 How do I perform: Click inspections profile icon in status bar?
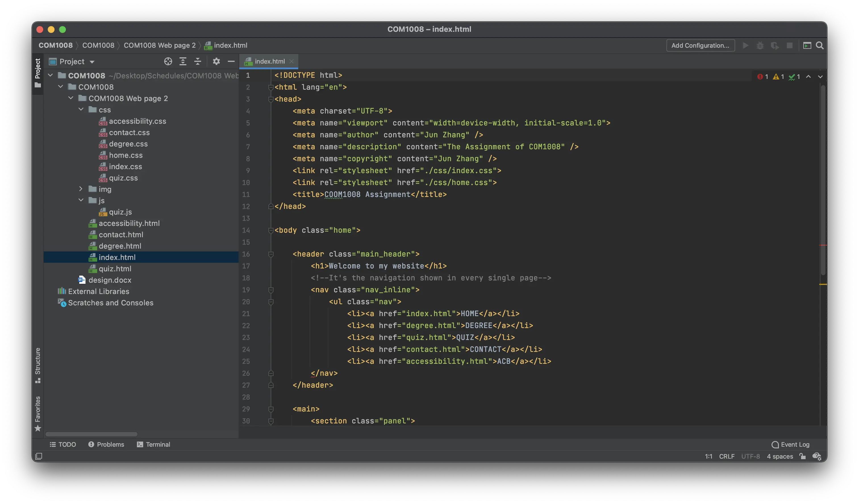tap(817, 456)
